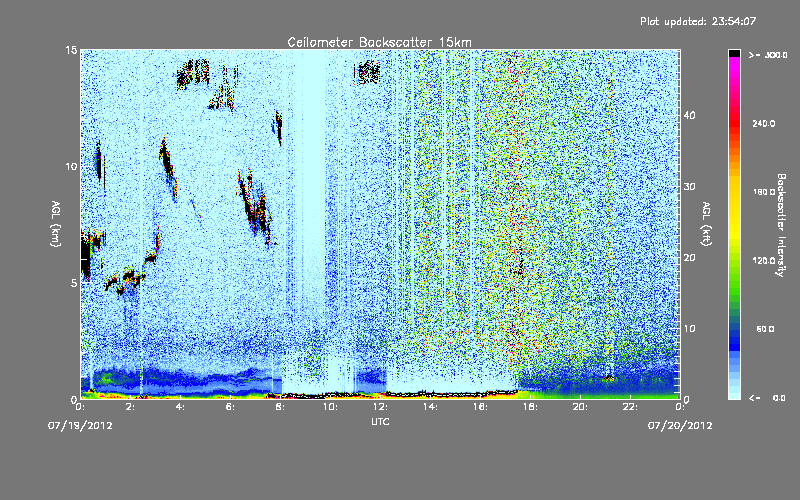Select the '180.0' colorbar value
The height and width of the screenshot is (500, 800).
(763, 192)
